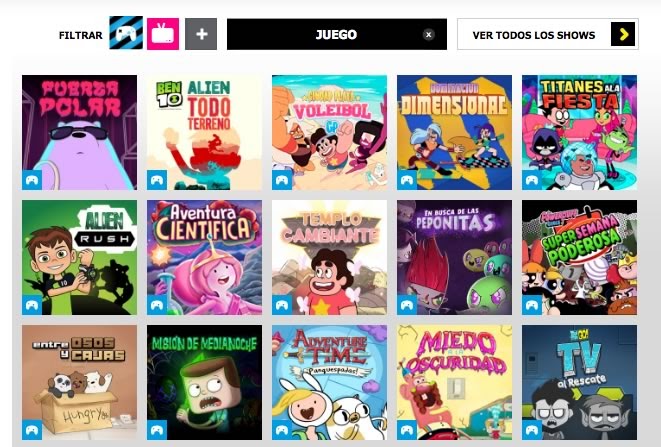Click the yellow arrow beside Ver Todos Los Shows
Screen dimensions: 661x447
[623, 34]
